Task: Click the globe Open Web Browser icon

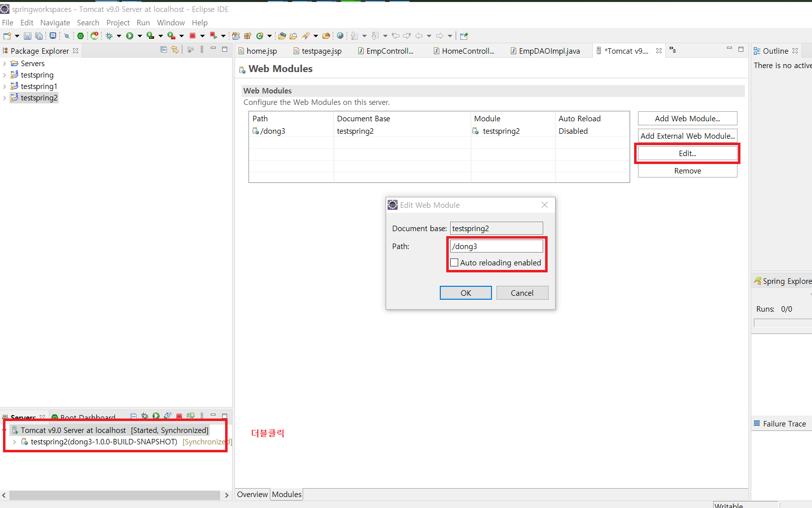Action: (x=340, y=36)
